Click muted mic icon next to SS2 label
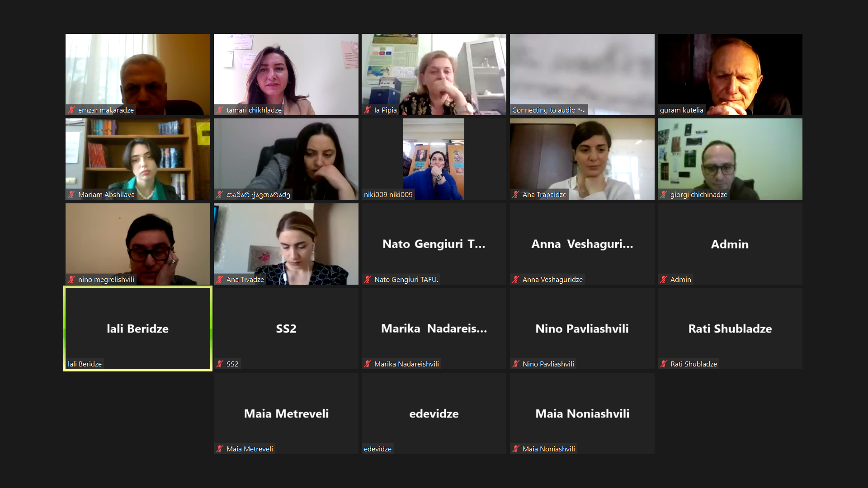The height and width of the screenshot is (488, 868). (x=220, y=364)
